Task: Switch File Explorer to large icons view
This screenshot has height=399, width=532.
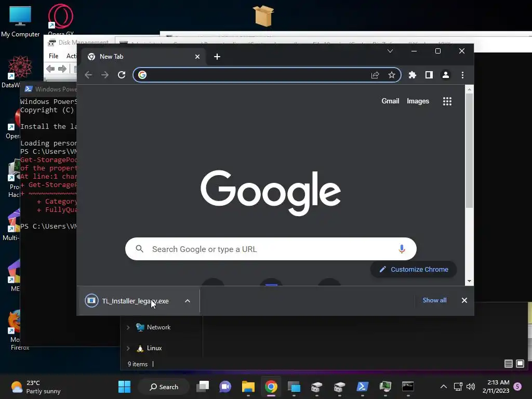Action: tap(520, 364)
